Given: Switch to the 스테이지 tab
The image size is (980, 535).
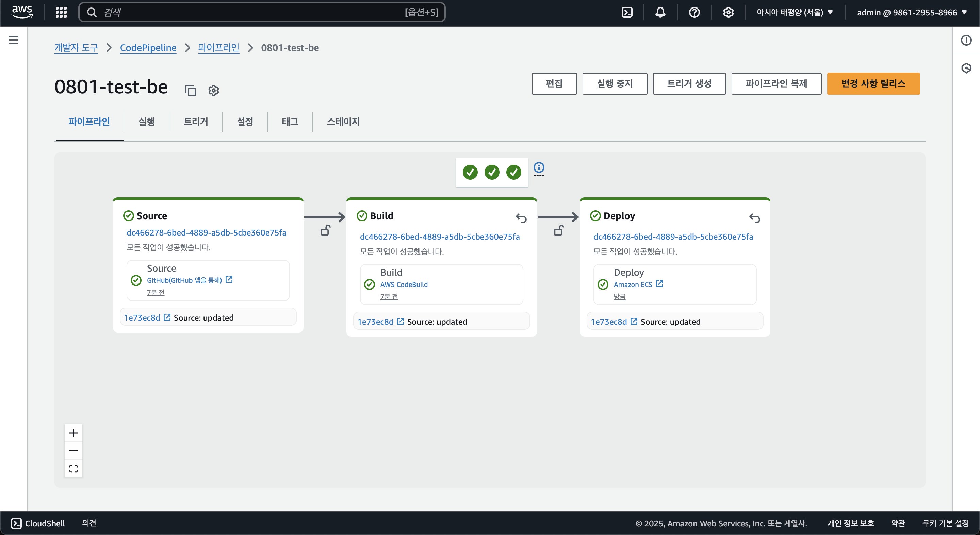Looking at the screenshot, I should pyautogui.click(x=343, y=122).
